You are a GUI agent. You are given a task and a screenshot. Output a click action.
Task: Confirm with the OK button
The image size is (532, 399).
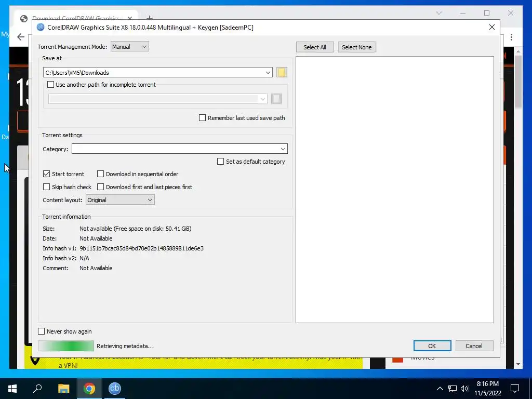(x=432, y=345)
